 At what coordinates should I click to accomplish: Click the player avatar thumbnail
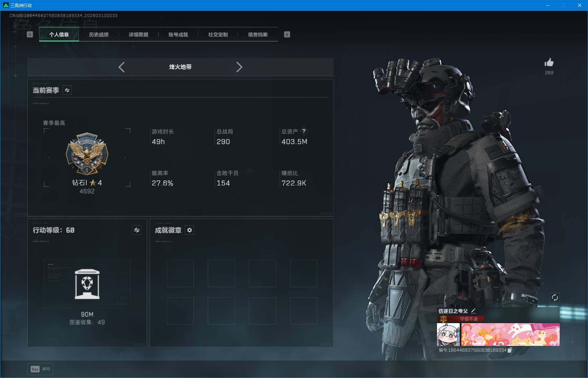point(448,335)
